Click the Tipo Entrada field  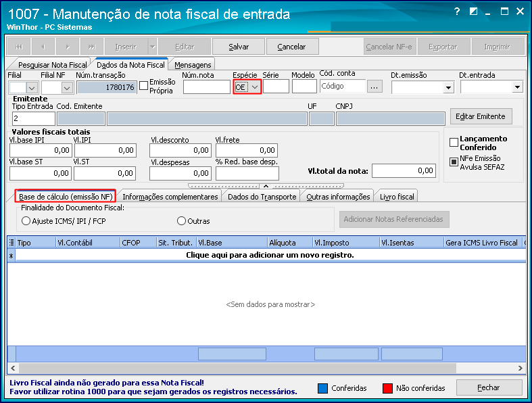[x=34, y=119]
